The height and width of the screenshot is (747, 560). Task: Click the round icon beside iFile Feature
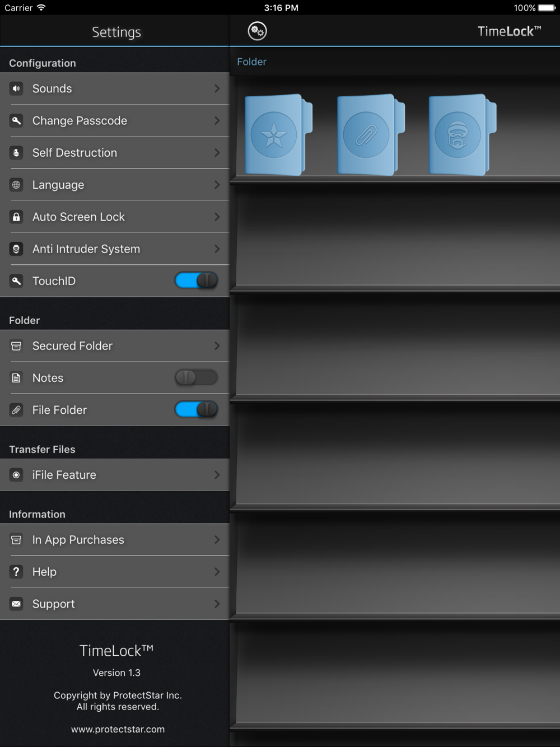[16, 475]
